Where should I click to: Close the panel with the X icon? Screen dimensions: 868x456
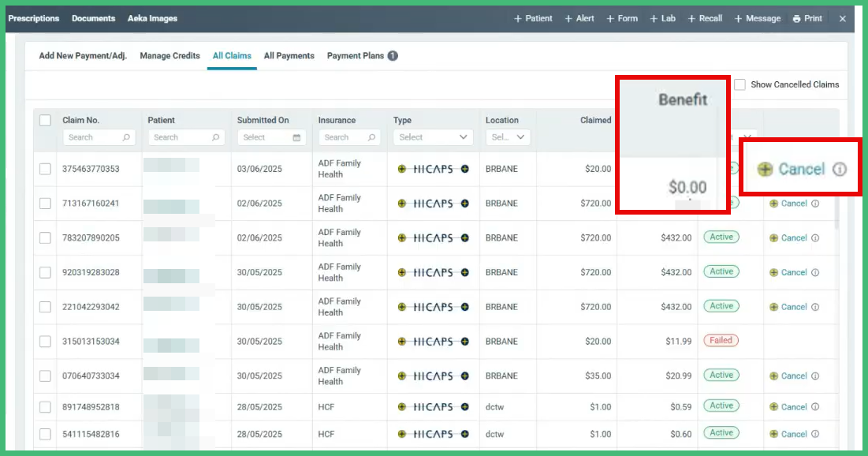pyautogui.click(x=843, y=18)
